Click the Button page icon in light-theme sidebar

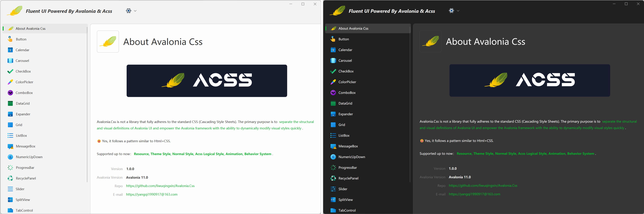10,39
